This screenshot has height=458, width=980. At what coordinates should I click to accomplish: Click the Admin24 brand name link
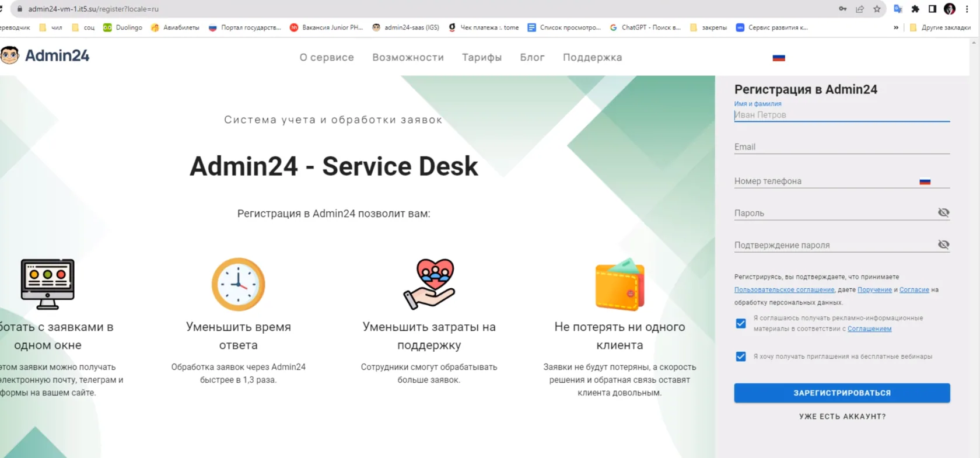57,55
